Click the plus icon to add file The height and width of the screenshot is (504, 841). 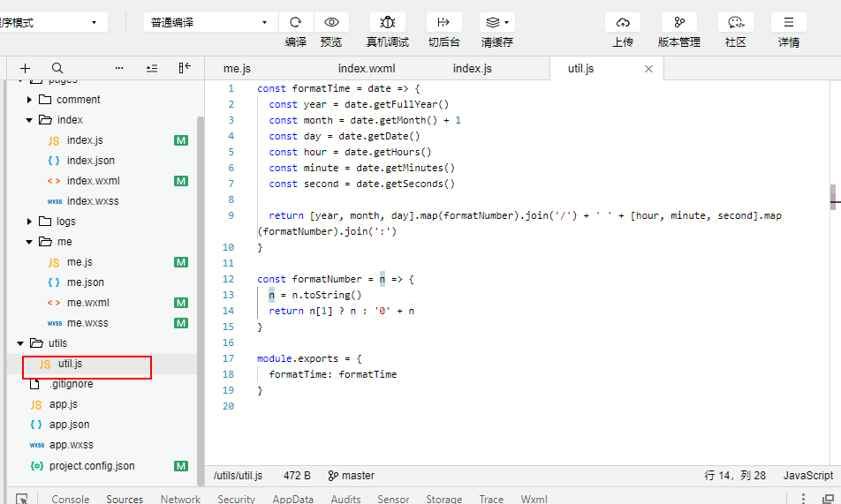coord(26,68)
